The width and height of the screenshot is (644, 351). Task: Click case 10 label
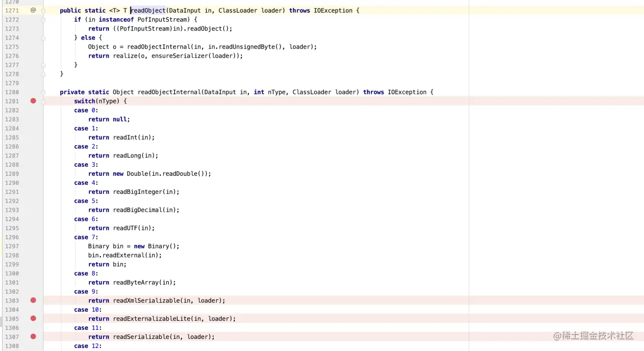[x=88, y=309]
